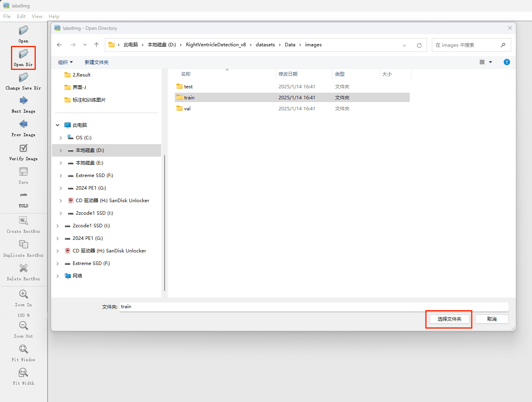Go to the Prev Image
Image resolution: width=532 pixels, height=402 pixels.
pyautogui.click(x=24, y=124)
